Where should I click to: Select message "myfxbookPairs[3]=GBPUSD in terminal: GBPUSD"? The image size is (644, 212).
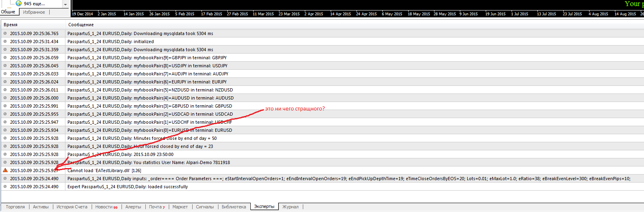150,106
